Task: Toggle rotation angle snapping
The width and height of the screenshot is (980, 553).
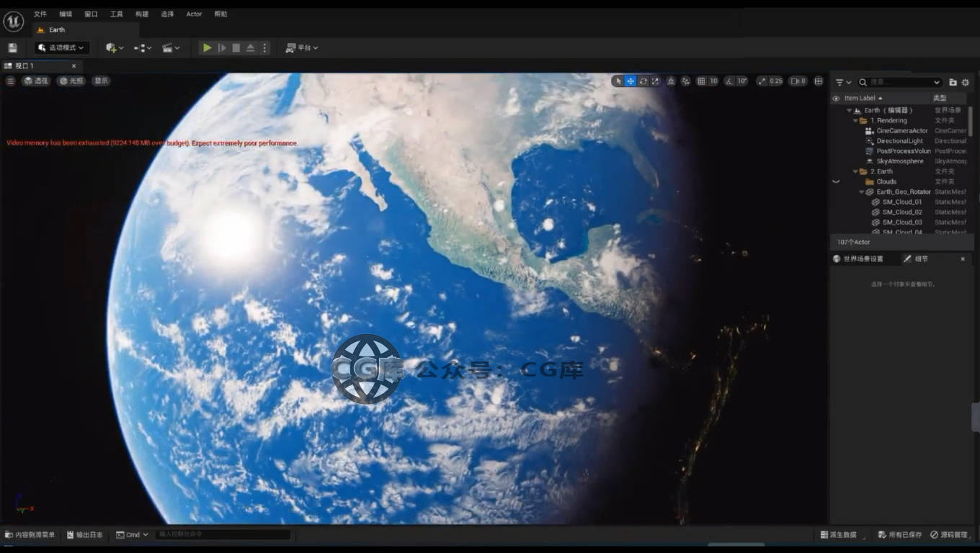Action: click(729, 81)
